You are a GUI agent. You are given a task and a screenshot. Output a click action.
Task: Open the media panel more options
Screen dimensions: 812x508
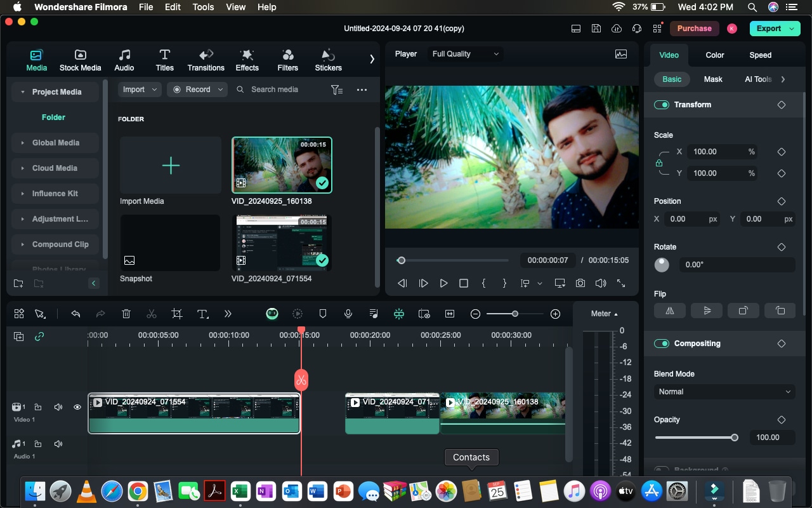[x=362, y=90]
